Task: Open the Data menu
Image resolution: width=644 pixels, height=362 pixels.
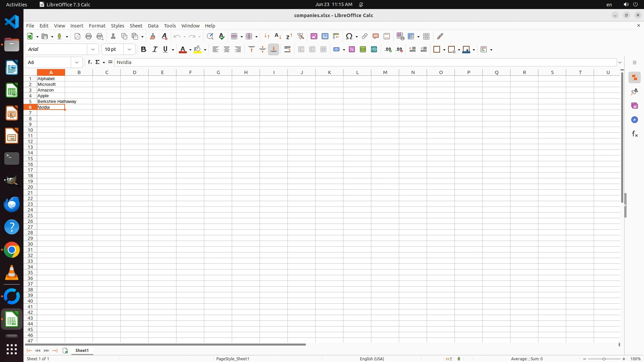Action: pyautogui.click(x=153, y=26)
